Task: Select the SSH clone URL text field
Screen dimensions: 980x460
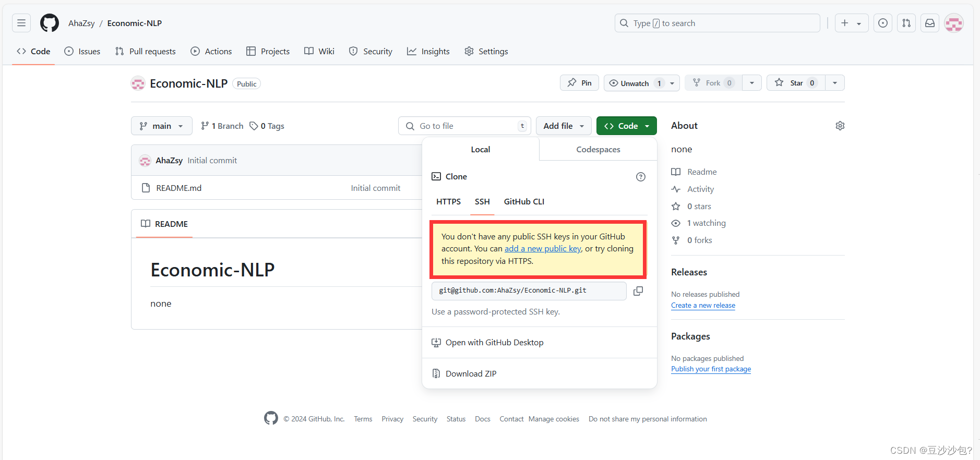Action: (529, 291)
